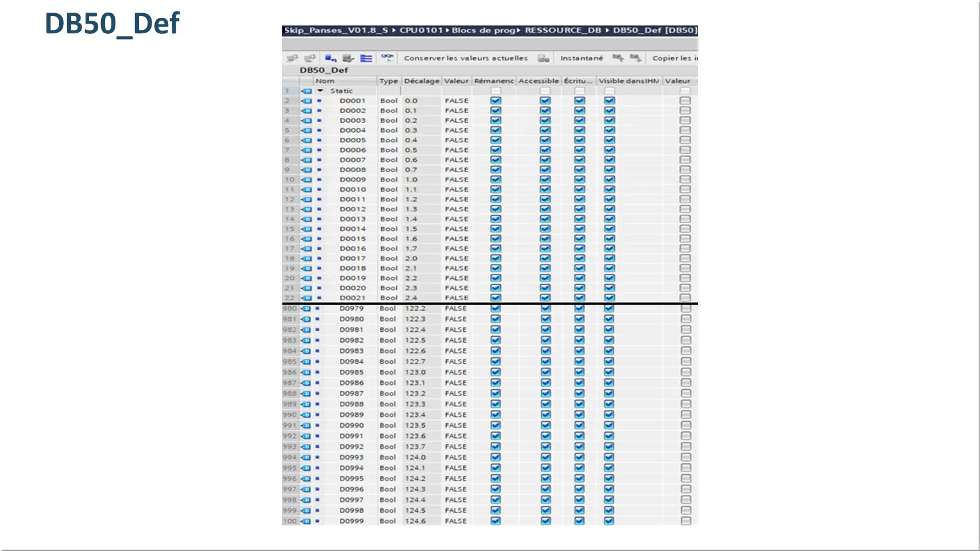Select the name cell D0002

(353, 111)
